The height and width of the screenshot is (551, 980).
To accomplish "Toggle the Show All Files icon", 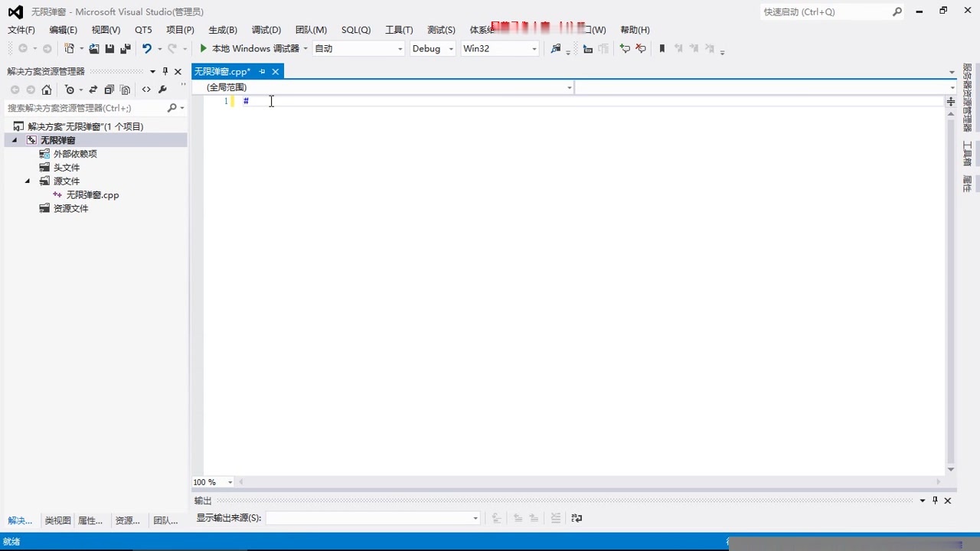I will (x=126, y=90).
